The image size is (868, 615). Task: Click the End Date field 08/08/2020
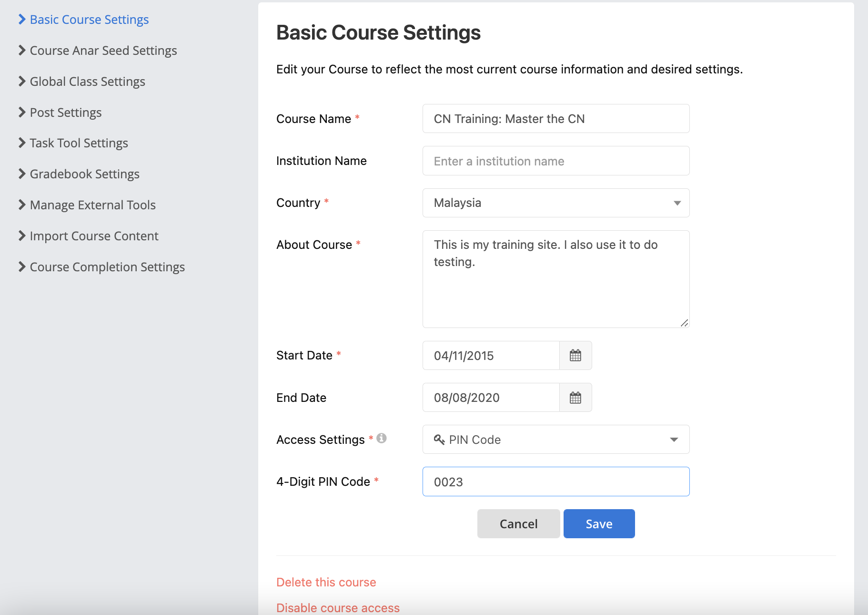tap(491, 398)
